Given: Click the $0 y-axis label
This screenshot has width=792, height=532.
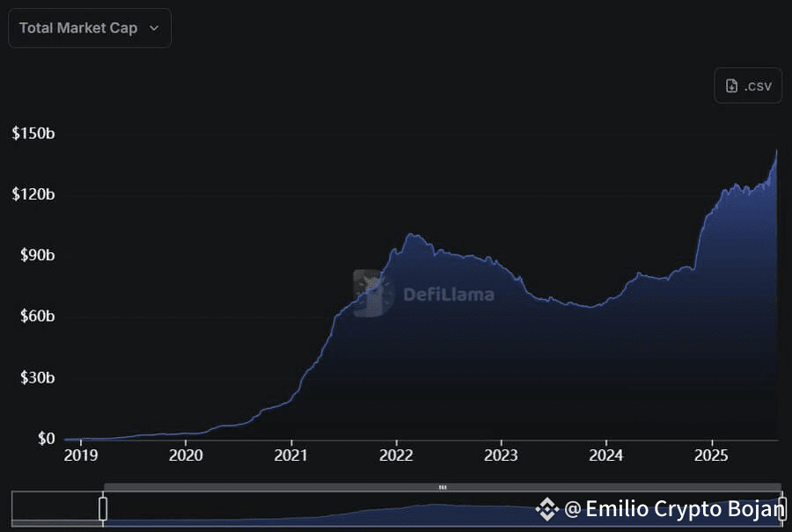Looking at the screenshot, I should [x=46, y=438].
